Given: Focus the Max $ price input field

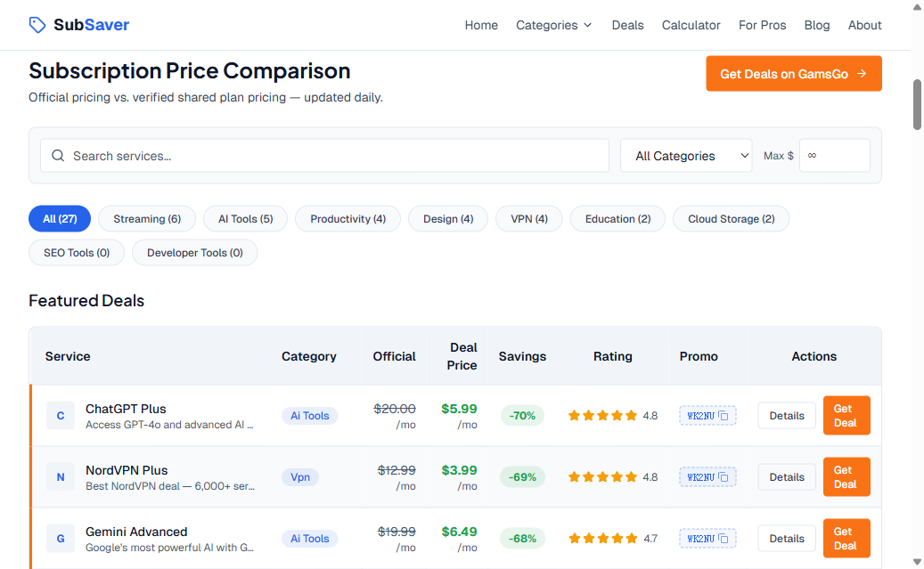Looking at the screenshot, I should coord(834,156).
